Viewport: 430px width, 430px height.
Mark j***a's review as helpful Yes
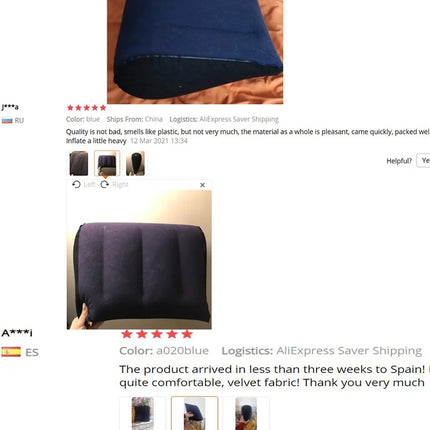pyautogui.click(x=424, y=161)
